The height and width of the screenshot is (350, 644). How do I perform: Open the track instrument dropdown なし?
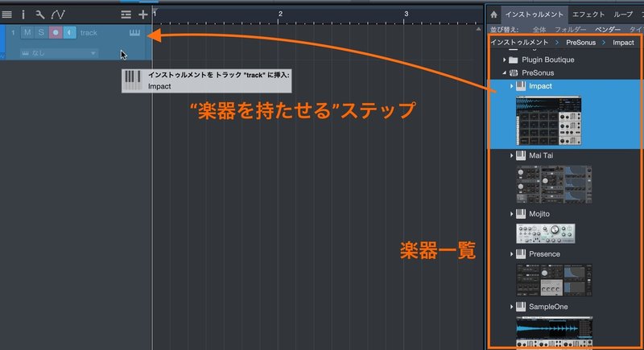59,53
